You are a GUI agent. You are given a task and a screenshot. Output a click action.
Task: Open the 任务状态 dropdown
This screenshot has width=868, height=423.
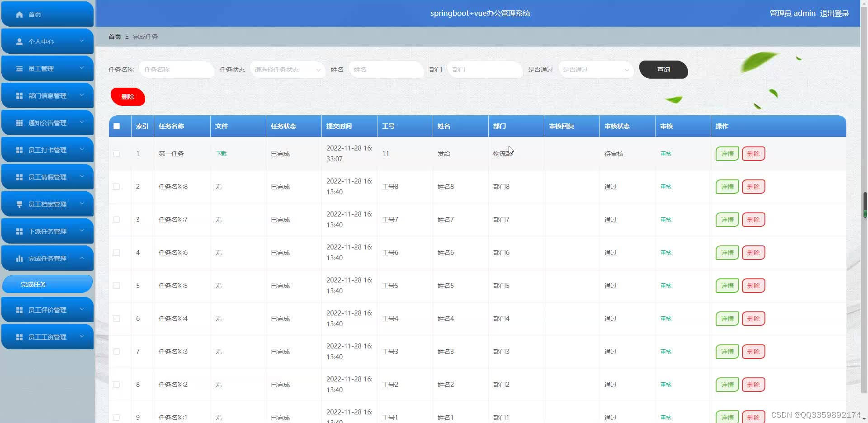(288, 70)
